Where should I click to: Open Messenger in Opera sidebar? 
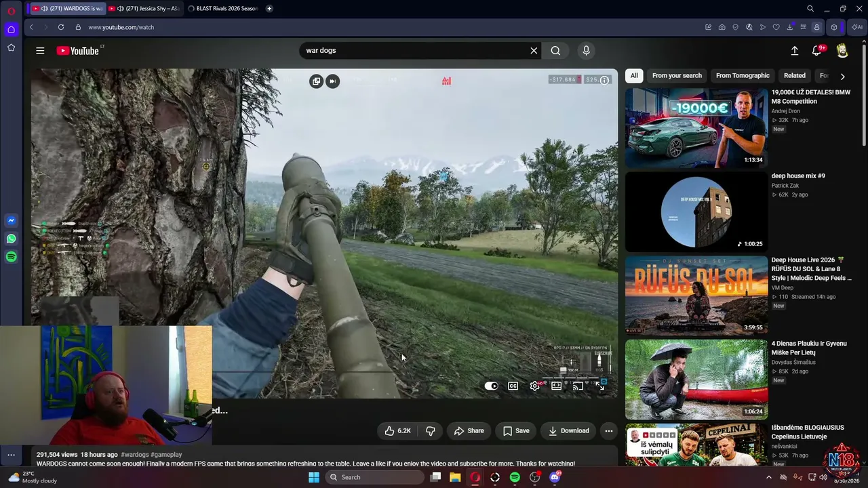[11, 221]
